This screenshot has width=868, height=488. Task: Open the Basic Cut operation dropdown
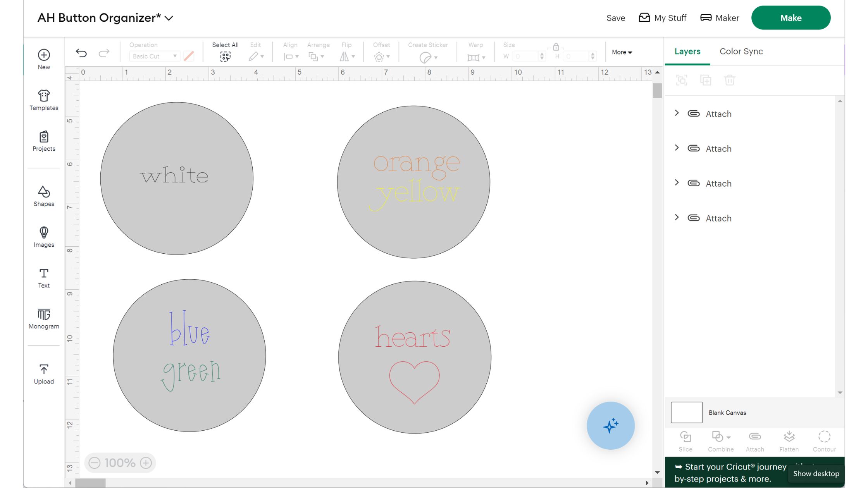(154, 56)
